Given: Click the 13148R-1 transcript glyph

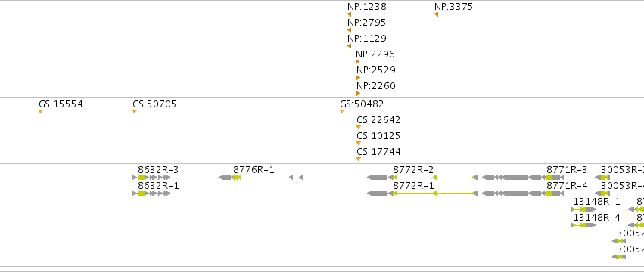Looking at the screenshot, I should [x=583, y=209].
